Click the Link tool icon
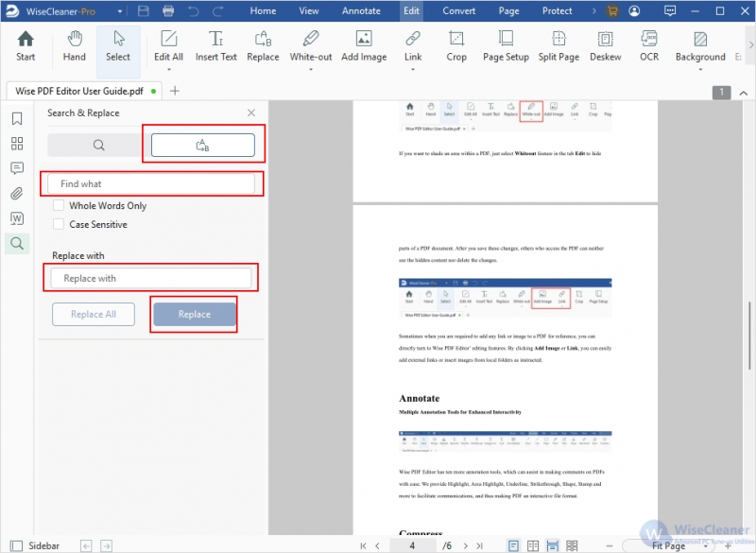Screen dimensions: 756x553 pyautogui.click(x=413, y=39)
